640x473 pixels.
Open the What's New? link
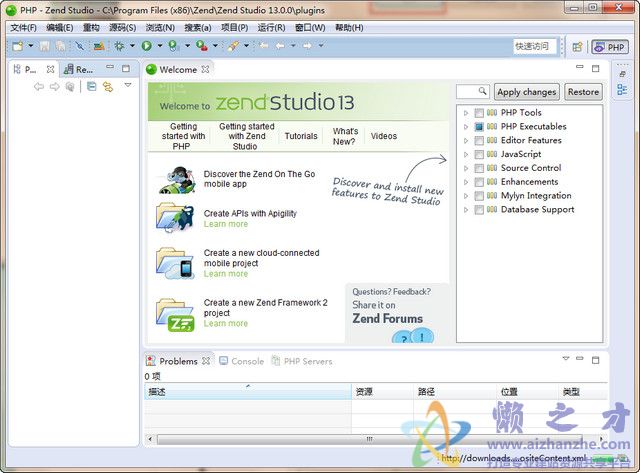coord(344,136)
